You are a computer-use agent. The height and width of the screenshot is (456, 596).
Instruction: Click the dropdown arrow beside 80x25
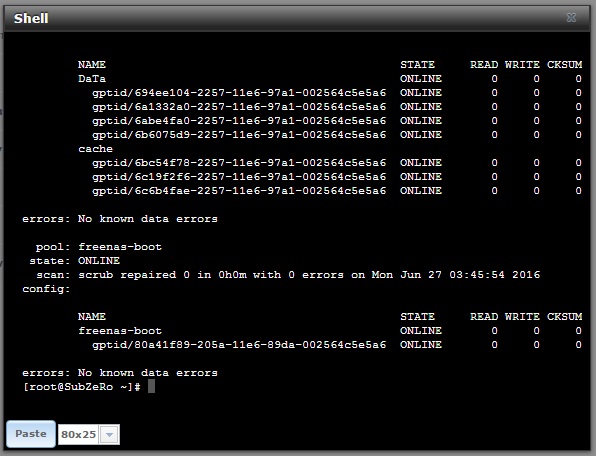click(109, 434)
